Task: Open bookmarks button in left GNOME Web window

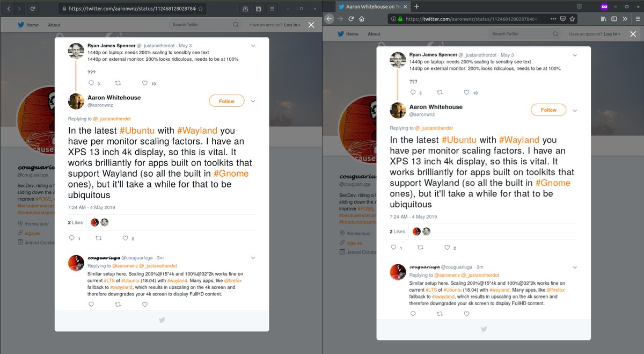Action: [259, 9]
